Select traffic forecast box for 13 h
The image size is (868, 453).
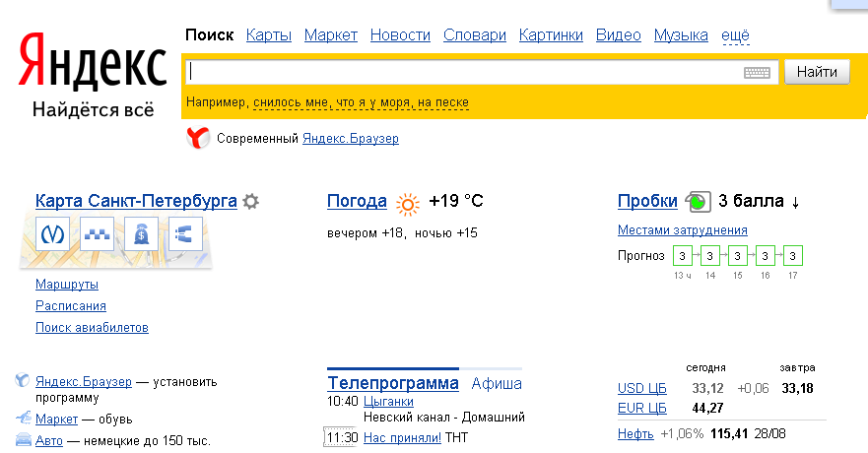(x=683, y=255)
